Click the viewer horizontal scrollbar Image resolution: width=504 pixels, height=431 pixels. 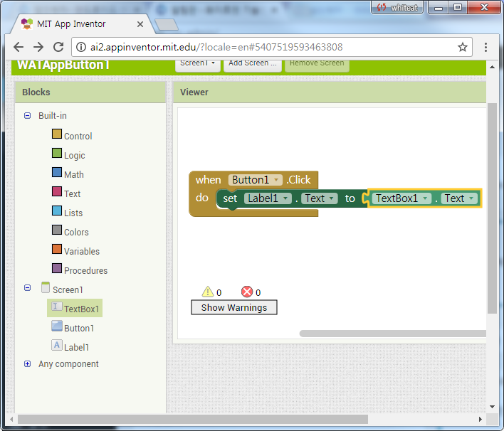click(x=392, y=334)
